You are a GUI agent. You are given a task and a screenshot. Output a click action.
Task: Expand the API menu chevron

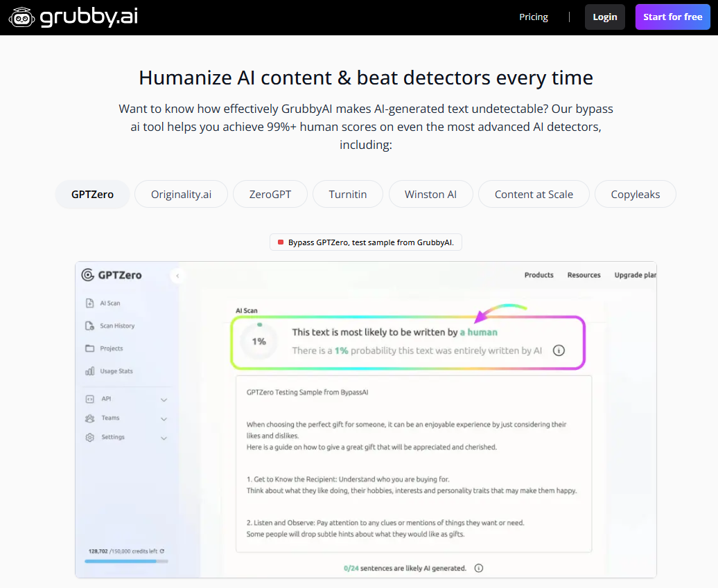164,400
